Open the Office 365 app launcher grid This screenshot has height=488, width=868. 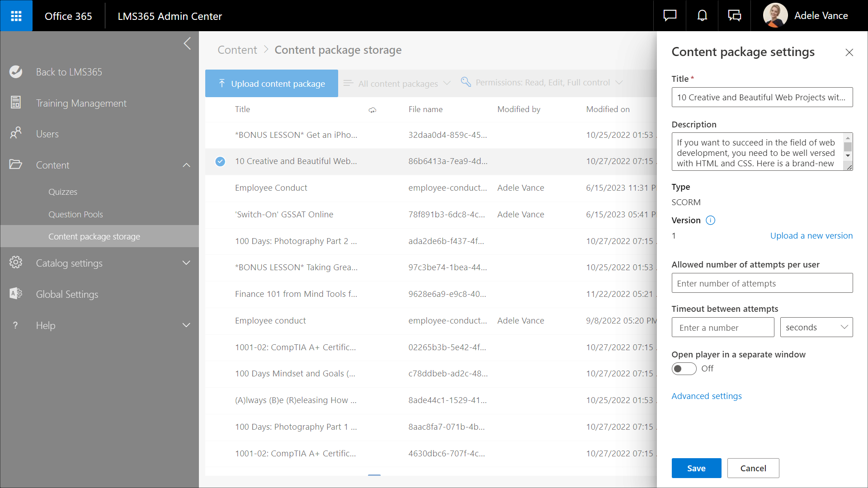tap(16, 16)
